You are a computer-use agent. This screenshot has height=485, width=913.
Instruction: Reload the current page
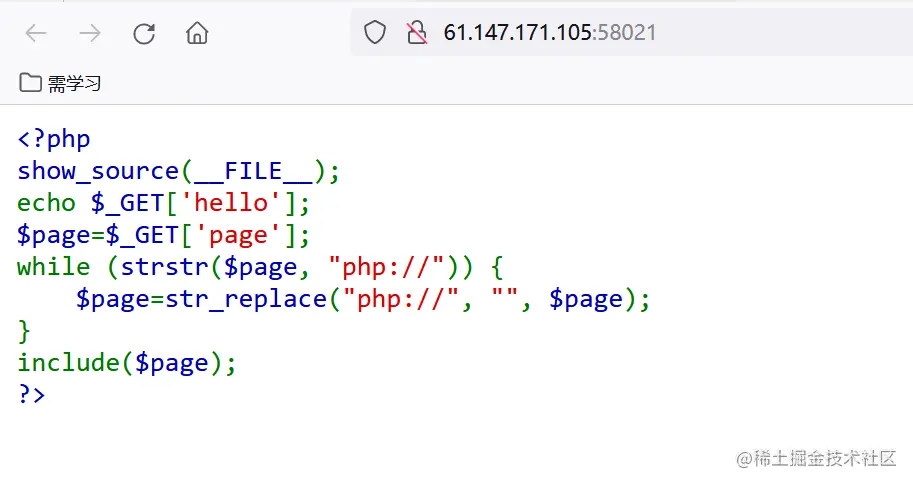[144, 33]
